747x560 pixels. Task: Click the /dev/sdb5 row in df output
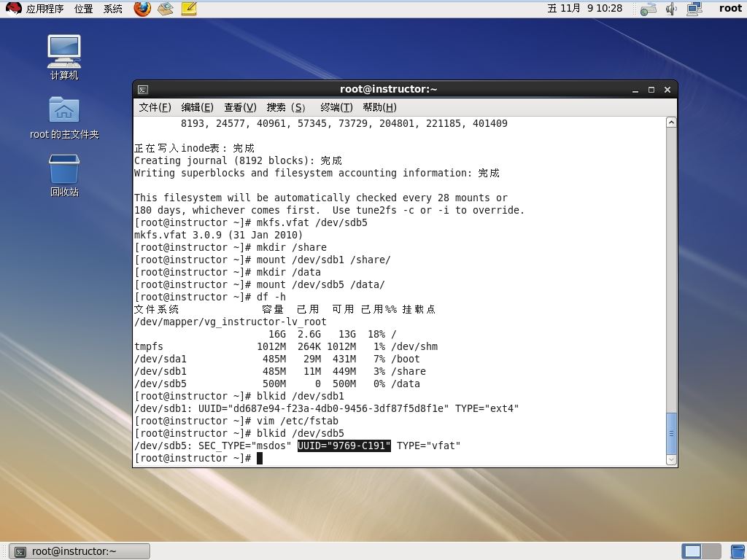(277, 384)
